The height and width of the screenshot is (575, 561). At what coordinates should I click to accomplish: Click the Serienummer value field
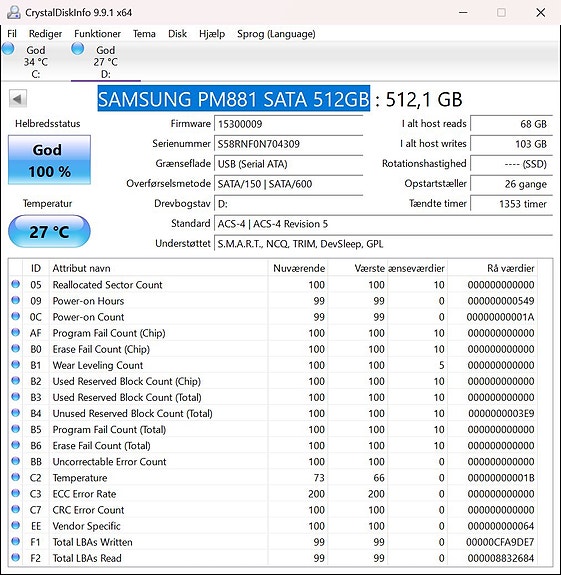289,144
